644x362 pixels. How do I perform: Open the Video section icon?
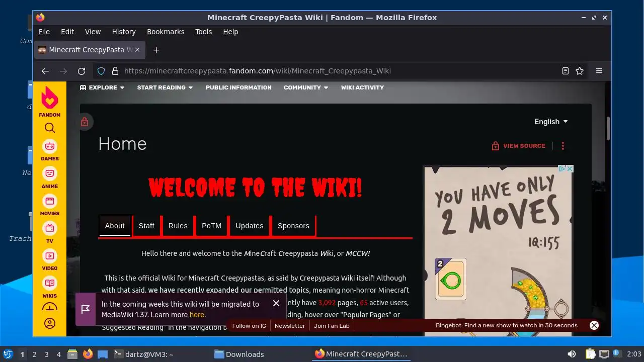(x=50, y=256)
